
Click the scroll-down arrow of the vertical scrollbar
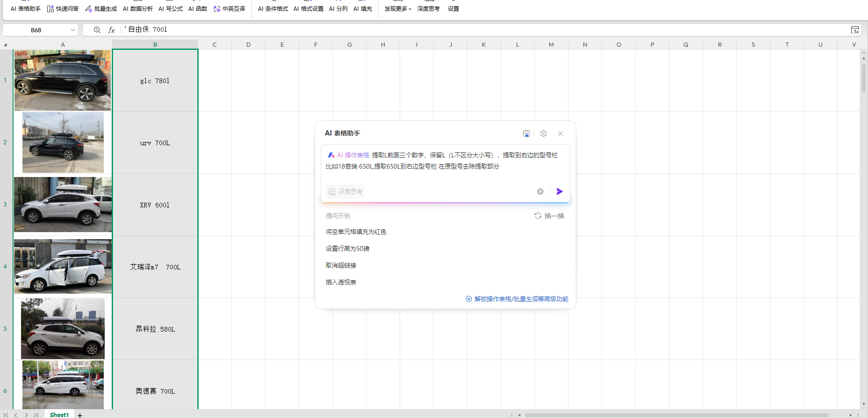pos(864,405)
